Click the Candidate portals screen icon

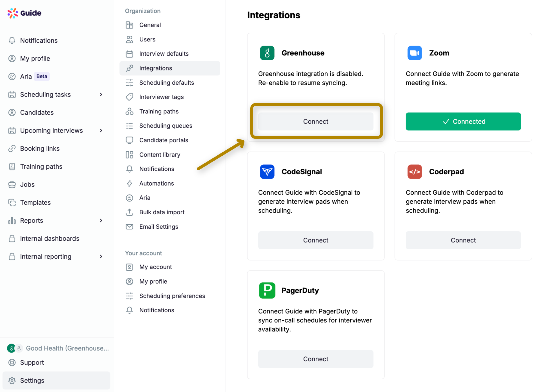(129, 140)
